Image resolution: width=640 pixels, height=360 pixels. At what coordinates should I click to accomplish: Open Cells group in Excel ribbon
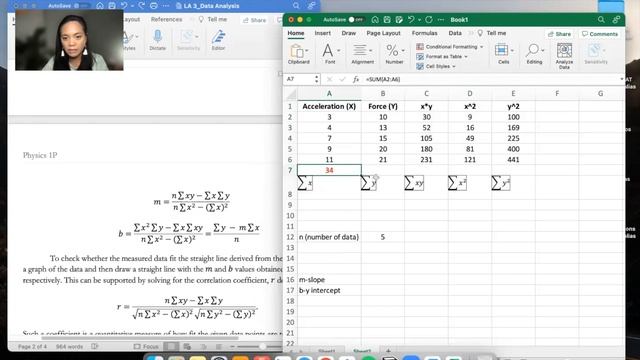pos(504,54)
